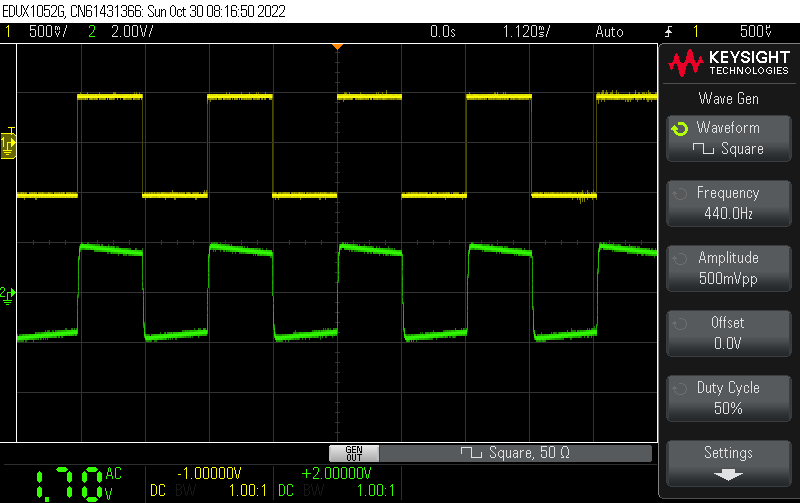The image size is (800, 503).
Task: Toggle the GEN OUT indicator
Action: click(353, 453)
